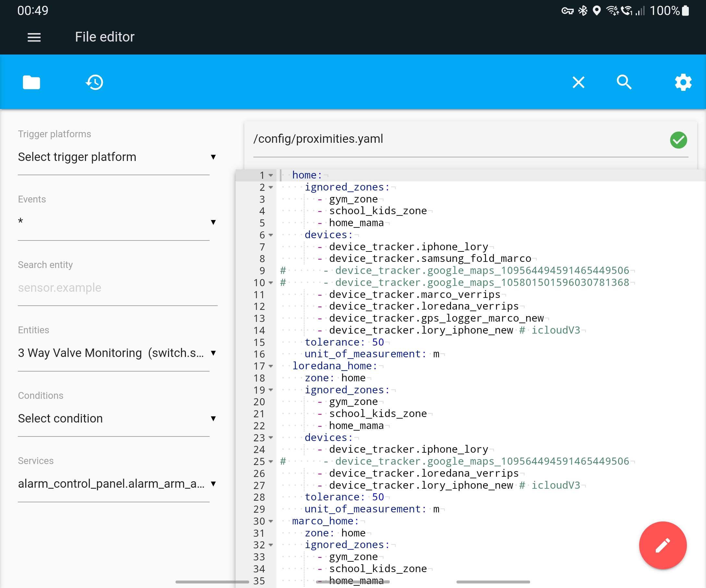Viewport: 706px width, 588px height.
Task: Click the clock time 00:49
Action: 33,11
